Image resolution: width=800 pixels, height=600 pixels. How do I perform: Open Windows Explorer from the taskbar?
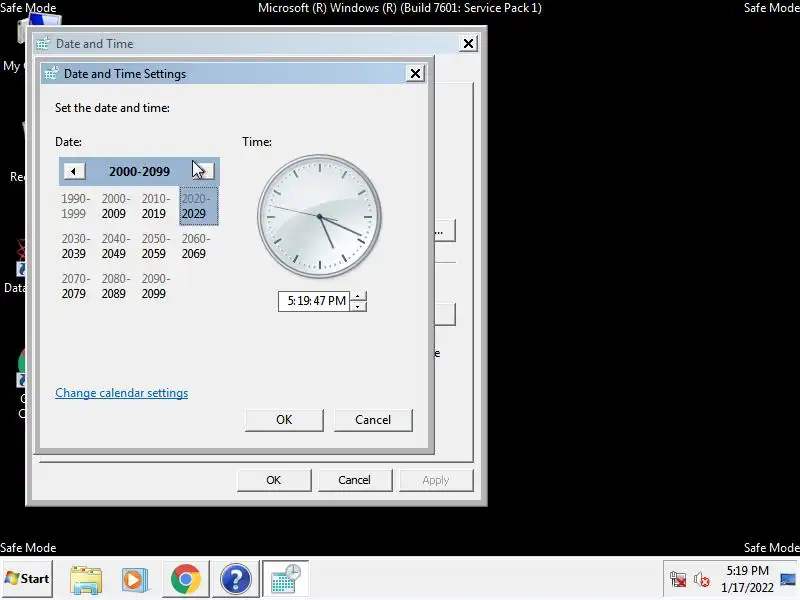pos(86,580)
